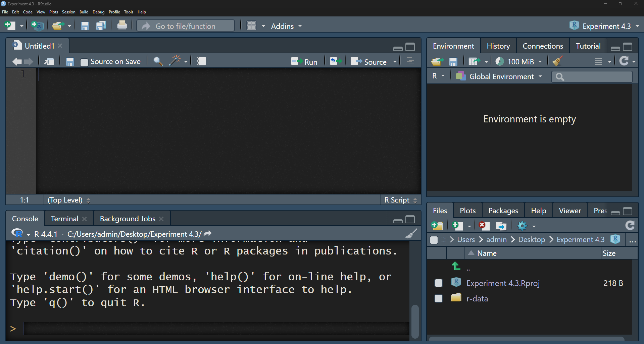The image size is (644, 344).
Task: Rename the selected file
Action: coord(501,226)
